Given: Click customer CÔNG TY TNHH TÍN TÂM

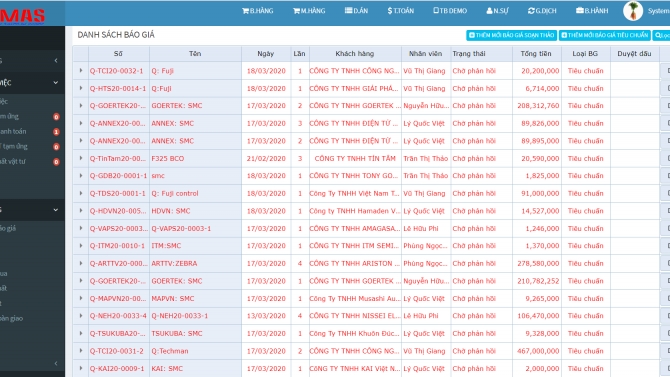Looking at the screenshot, I should (355, 158).
